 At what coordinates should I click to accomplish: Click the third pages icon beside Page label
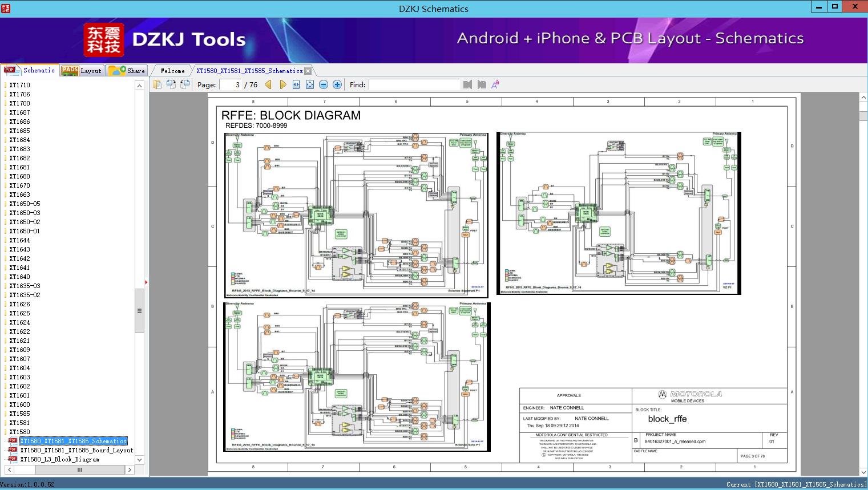coord(185,84)
